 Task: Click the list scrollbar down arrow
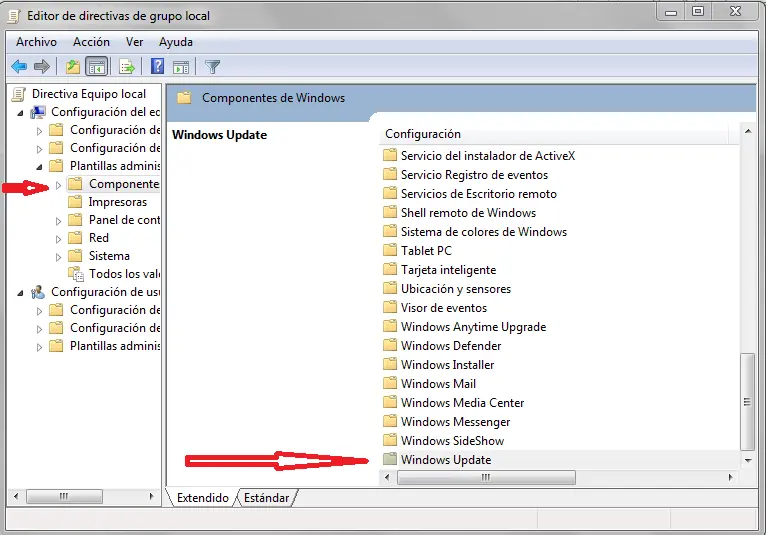tap(748, 460)
